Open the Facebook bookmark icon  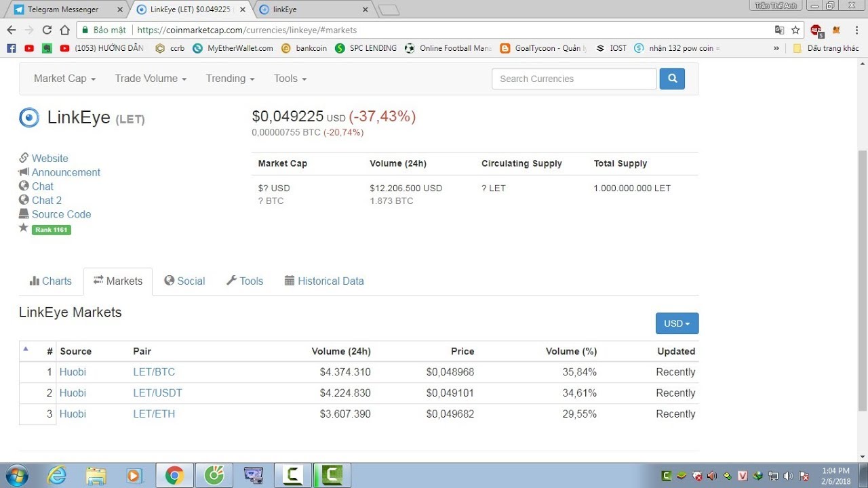pos(11,48)
